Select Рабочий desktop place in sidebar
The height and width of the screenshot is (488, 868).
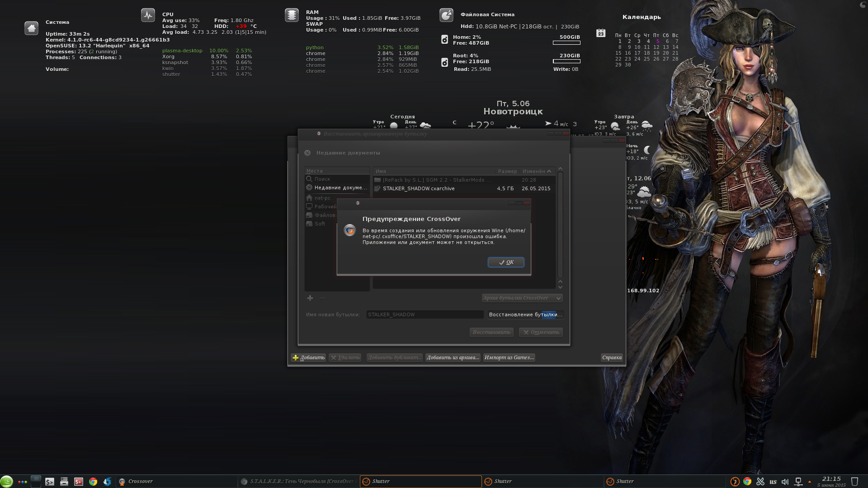point(321,206)
